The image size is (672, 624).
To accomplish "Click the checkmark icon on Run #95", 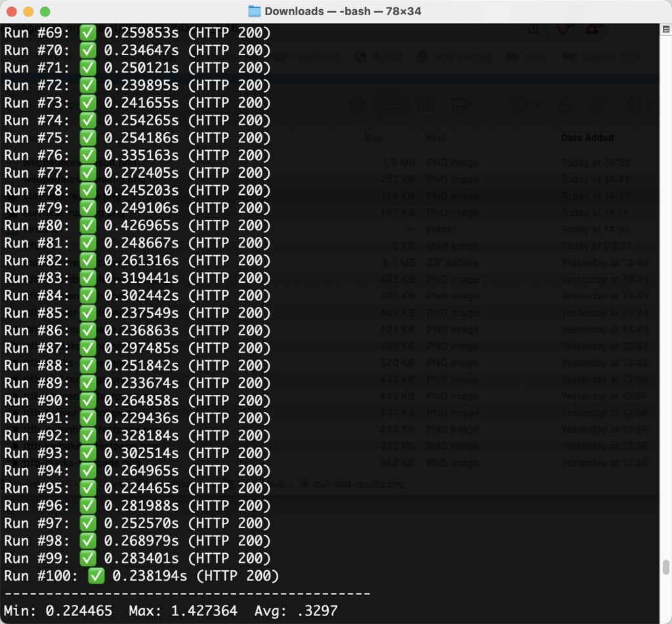I will 88,488.
